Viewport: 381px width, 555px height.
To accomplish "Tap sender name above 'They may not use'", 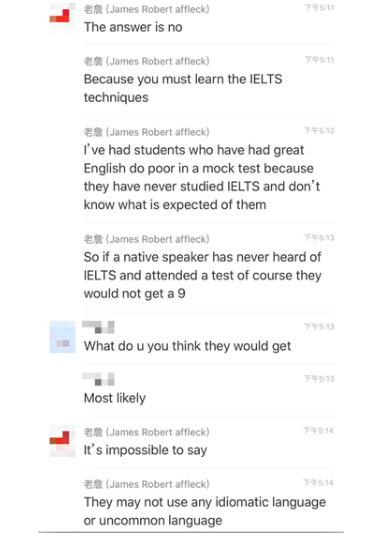I will [147, 484].
